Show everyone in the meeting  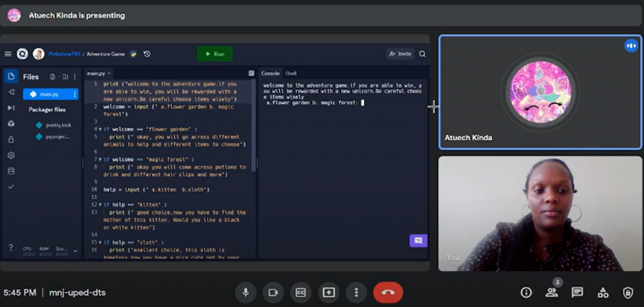click(552, 292)
